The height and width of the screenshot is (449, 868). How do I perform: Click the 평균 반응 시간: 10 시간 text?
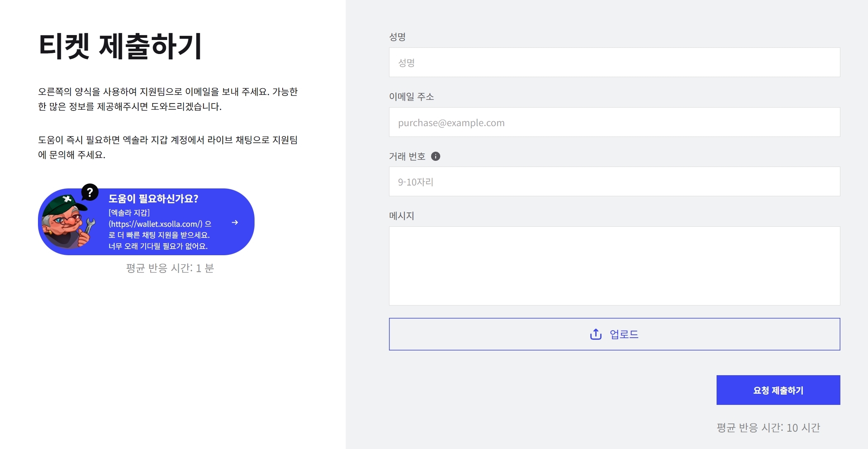click(768, 428)
